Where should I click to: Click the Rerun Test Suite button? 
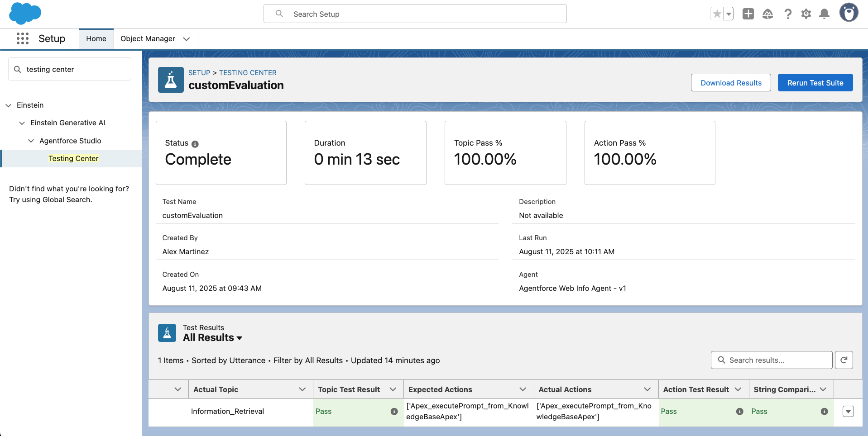click(x=815, y=83)
